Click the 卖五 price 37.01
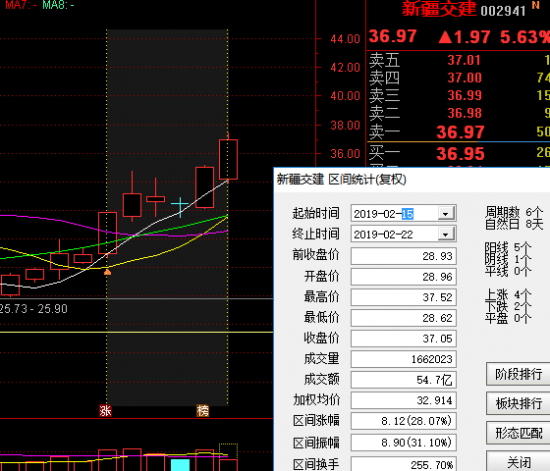Screen dimensions: 550x471 click(464, 60)
